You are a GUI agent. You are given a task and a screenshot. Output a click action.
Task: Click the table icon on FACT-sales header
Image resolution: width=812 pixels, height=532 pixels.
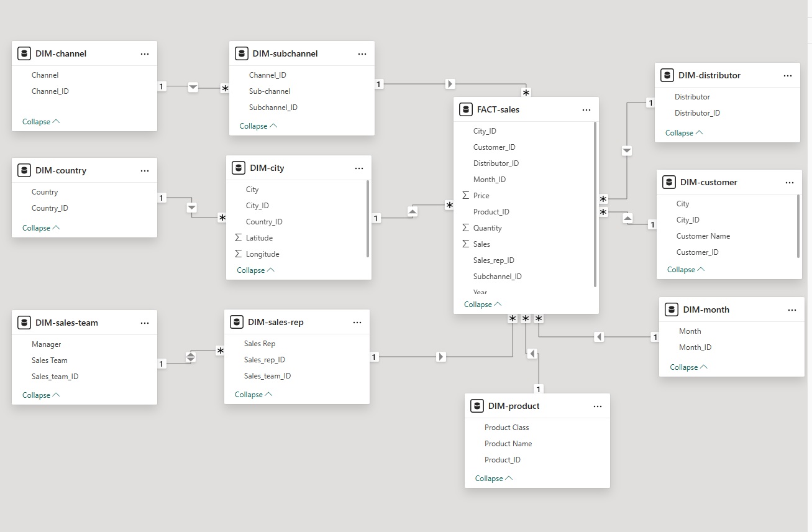click(466, 109)
